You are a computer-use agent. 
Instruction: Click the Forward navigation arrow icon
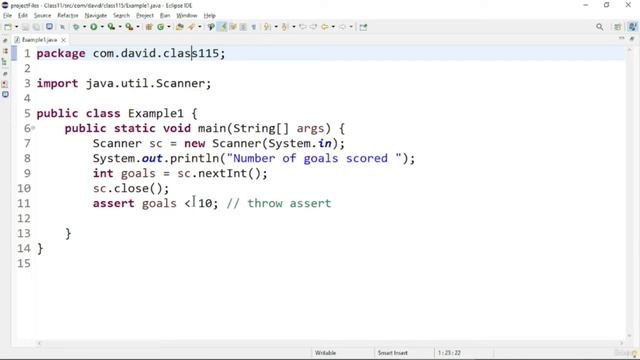342,27
